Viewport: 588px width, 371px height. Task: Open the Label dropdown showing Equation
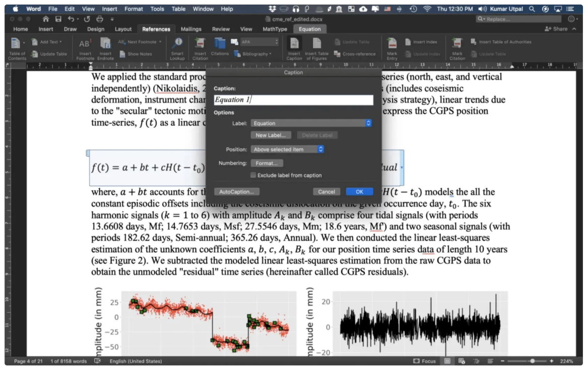click(x=311, y=123)
